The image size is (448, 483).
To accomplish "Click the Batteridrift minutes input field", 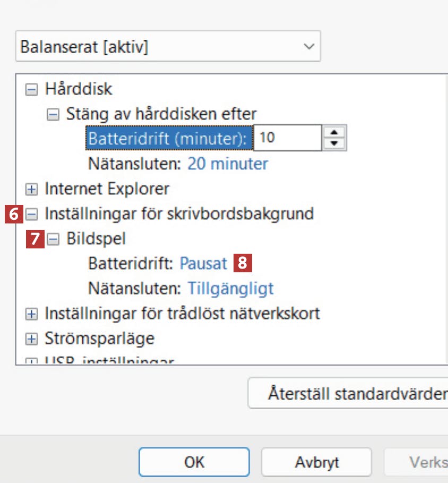I will (x=287, y=138).
